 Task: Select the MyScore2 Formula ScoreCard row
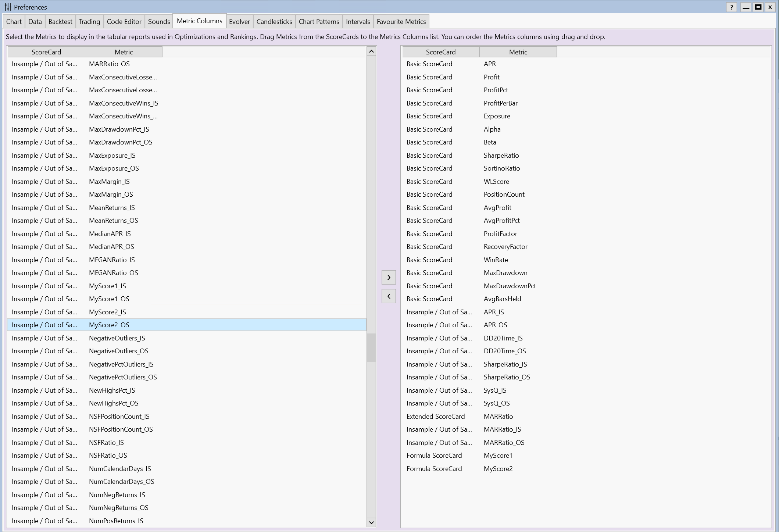tap(498, 469)
